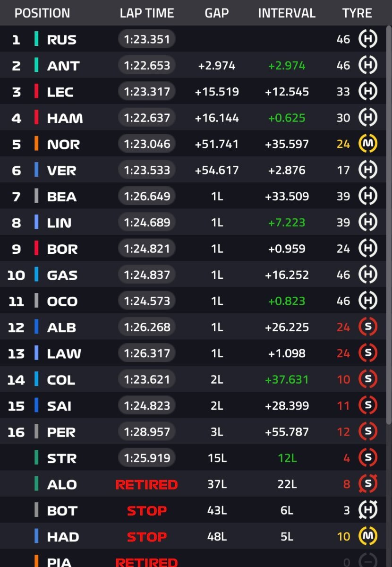The width and height of the screenshot is (392, 567).
Task: Click Hadjar's medium tyre icon
Action: 368,536
